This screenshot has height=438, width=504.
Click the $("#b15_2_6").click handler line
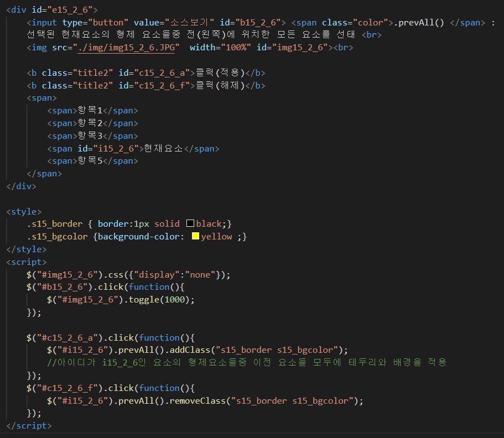[x=106, y=287]
